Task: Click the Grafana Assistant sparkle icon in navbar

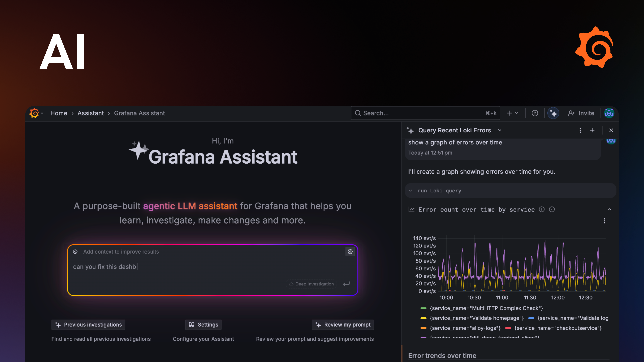Action: 553,113
